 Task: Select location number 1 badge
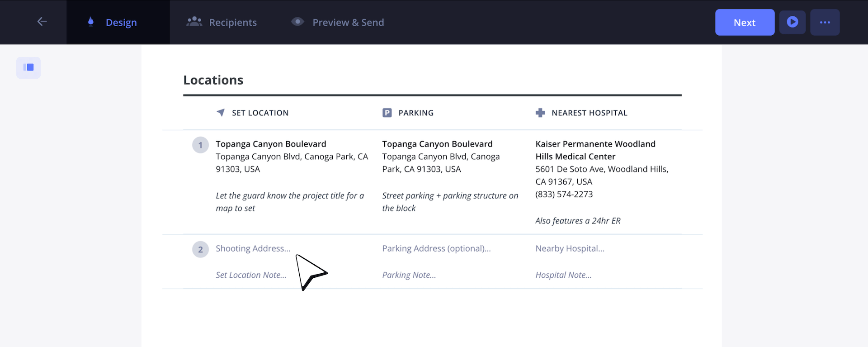point(200,145)
